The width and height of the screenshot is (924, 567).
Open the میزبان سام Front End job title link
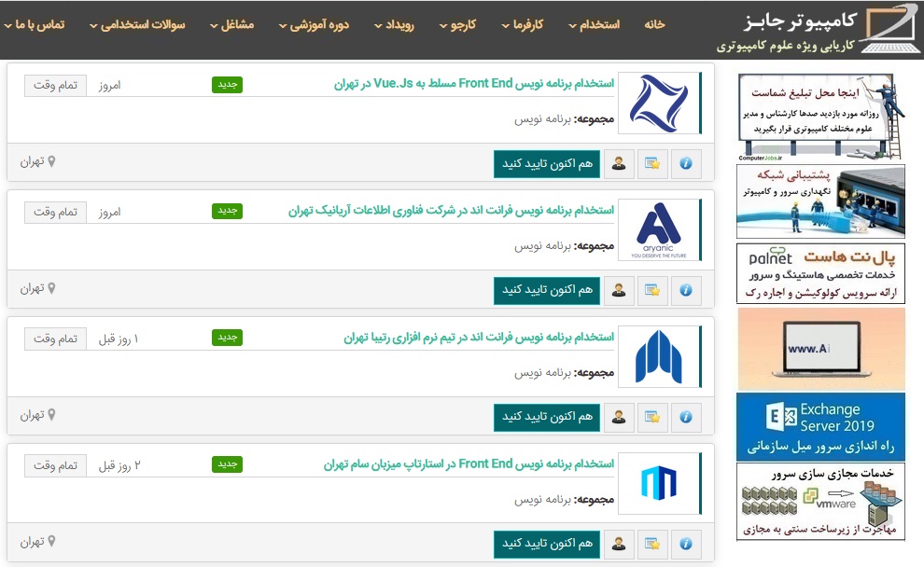click(x=469, y=464)
